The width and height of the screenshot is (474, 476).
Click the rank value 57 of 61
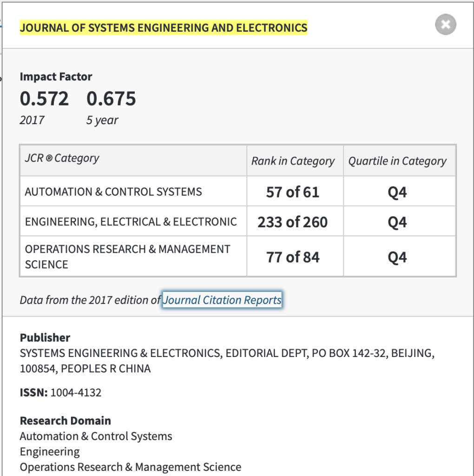pos(293,192)
